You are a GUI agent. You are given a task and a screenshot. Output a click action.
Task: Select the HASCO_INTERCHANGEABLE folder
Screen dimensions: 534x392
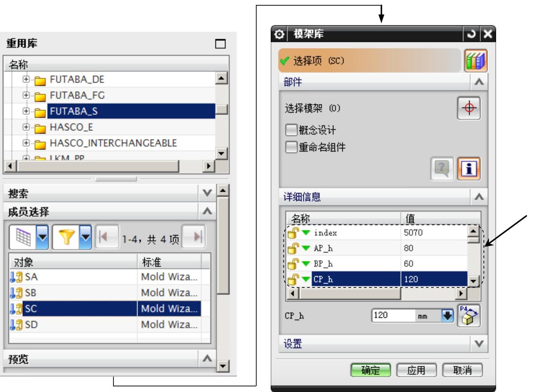[x=113, y=143]
